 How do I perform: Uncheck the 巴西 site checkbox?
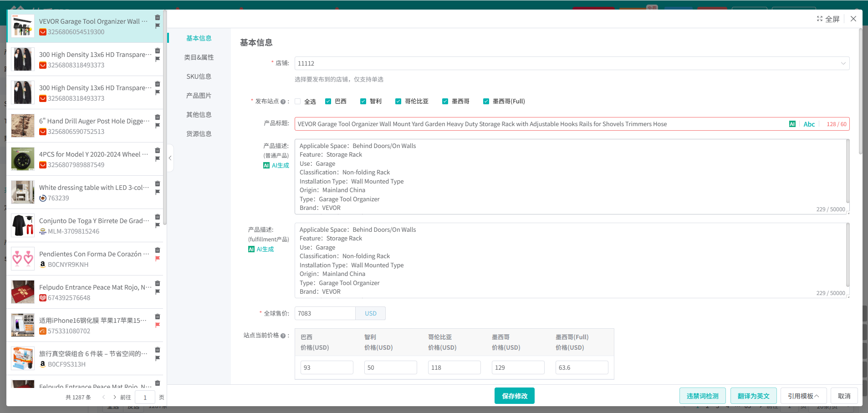[x=328, y=102]
